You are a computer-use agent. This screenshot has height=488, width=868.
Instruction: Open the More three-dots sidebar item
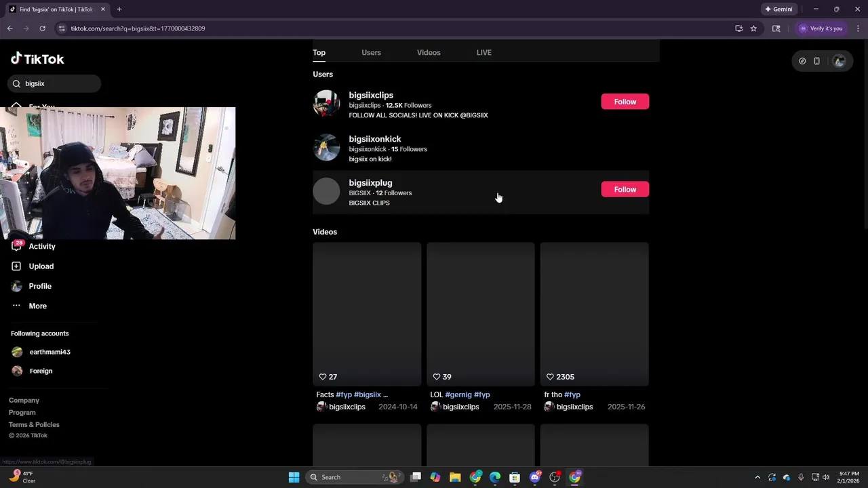pyautogui.click(x=29, y=306)
